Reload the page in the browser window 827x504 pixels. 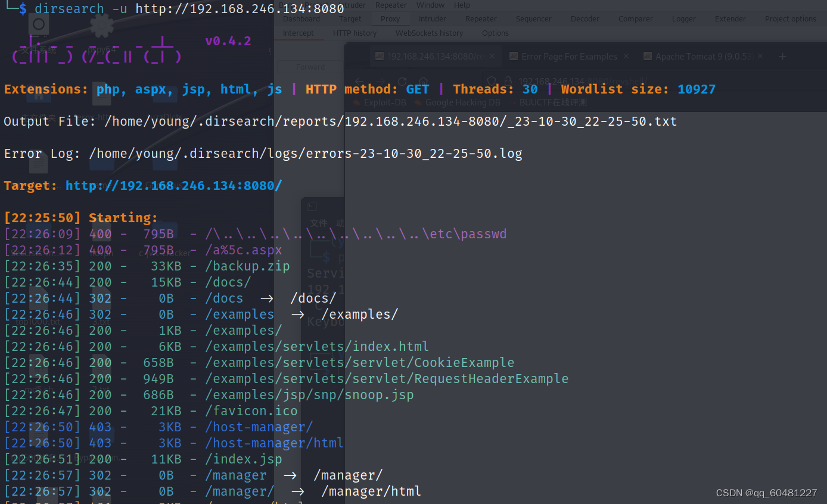(402, 81)
